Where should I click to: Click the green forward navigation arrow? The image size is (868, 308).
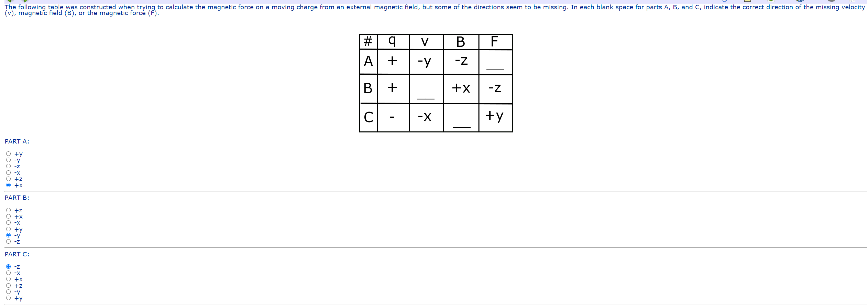(x=24, y=1)
